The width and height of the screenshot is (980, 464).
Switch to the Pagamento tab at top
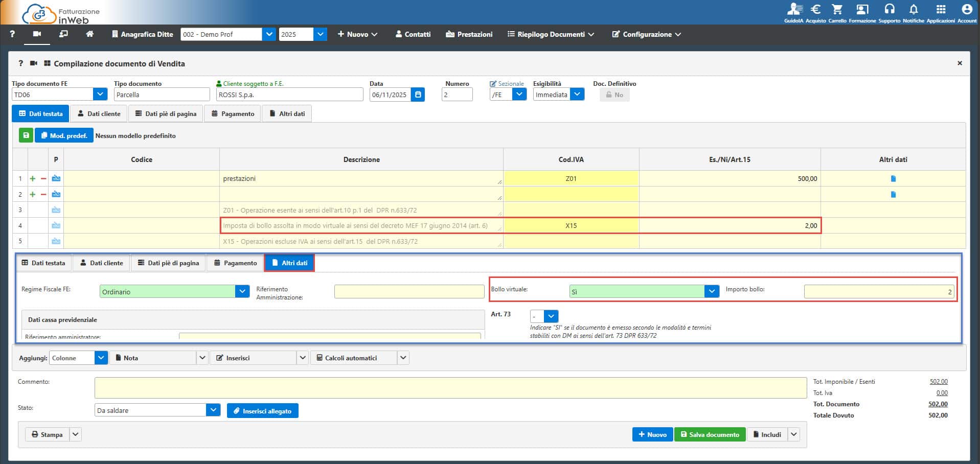(233, 113)
